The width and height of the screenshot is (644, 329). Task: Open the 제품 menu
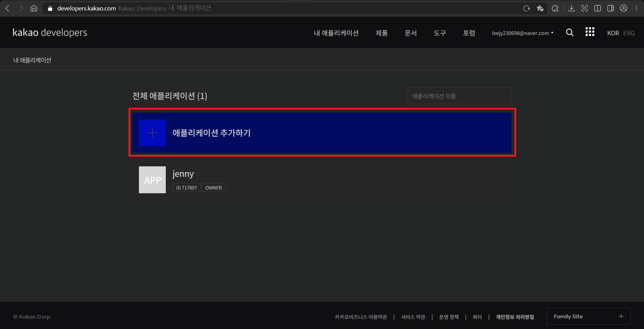(x=382, y=33)
